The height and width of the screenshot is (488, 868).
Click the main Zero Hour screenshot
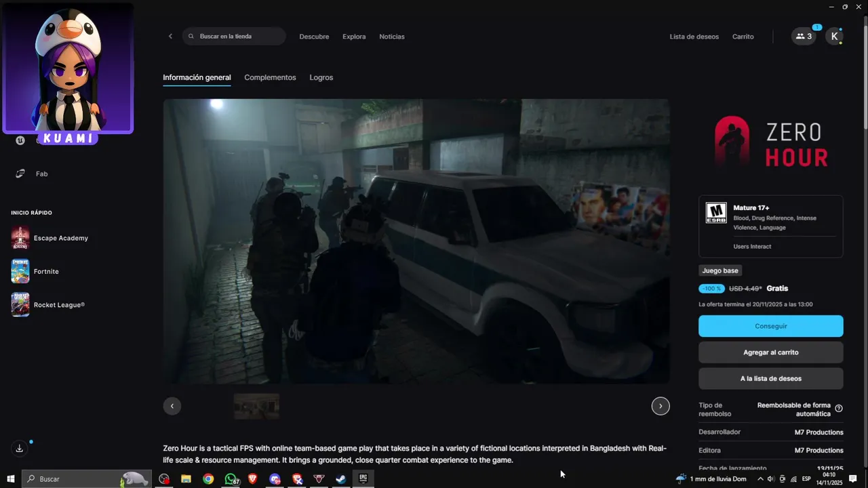(x=416, y=241)
